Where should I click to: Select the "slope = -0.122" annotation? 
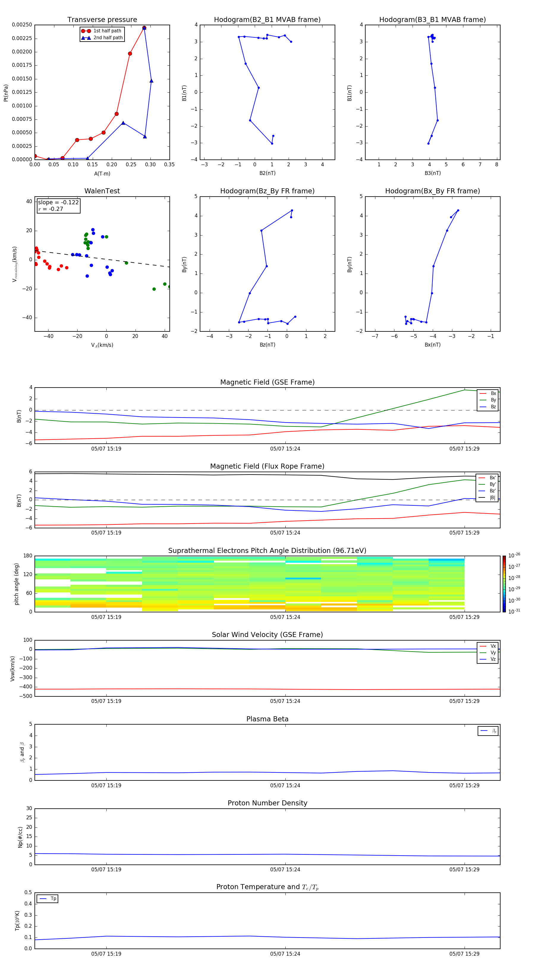click(58, 203)
